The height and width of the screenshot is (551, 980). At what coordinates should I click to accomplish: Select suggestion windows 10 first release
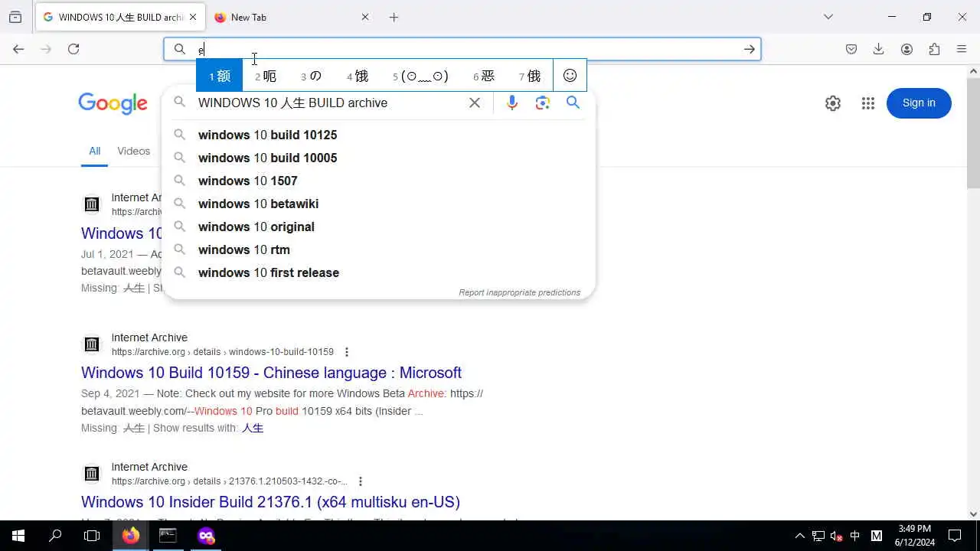pos(379,272)
